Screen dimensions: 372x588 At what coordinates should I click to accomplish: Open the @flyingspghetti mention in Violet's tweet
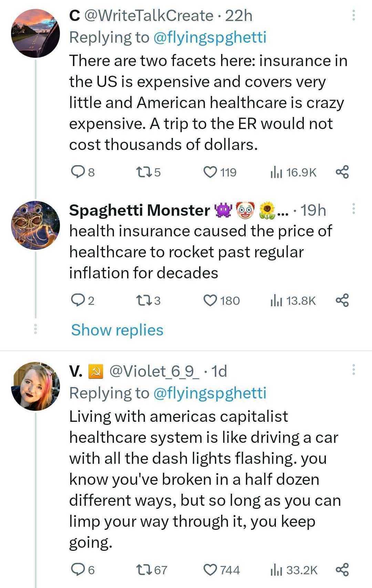(209, 393)
